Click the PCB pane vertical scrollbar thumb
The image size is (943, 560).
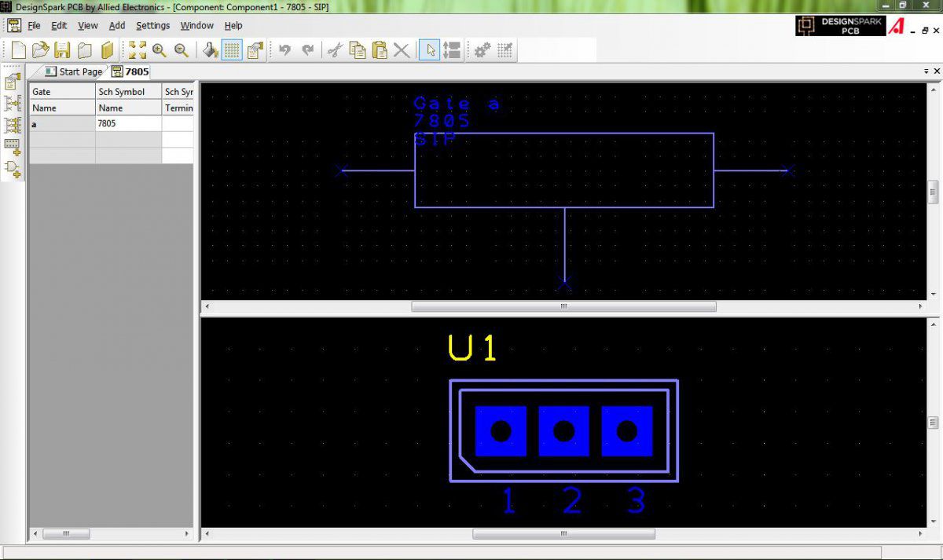tap(933, 423)
